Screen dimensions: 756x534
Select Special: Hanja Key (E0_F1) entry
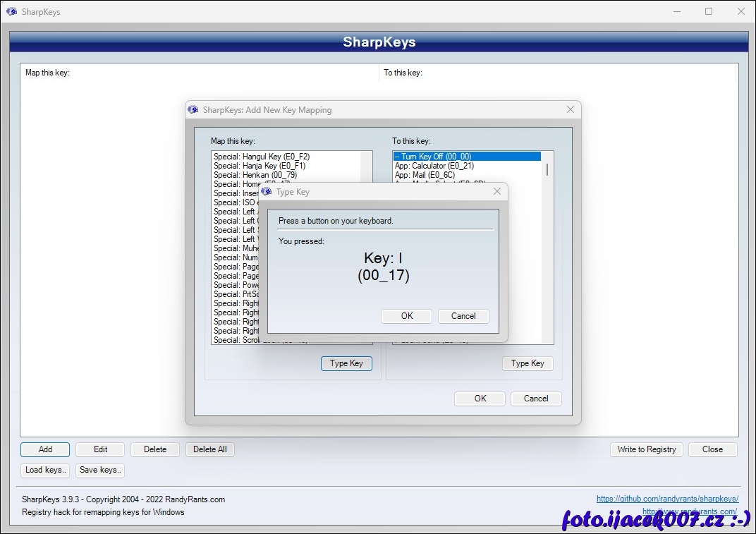(x=260, y=166)
